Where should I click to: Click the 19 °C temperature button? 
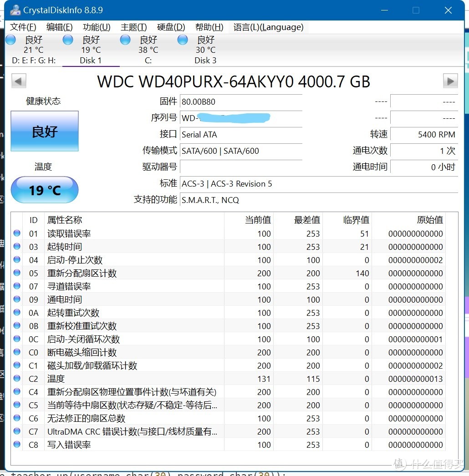point(44,190)
